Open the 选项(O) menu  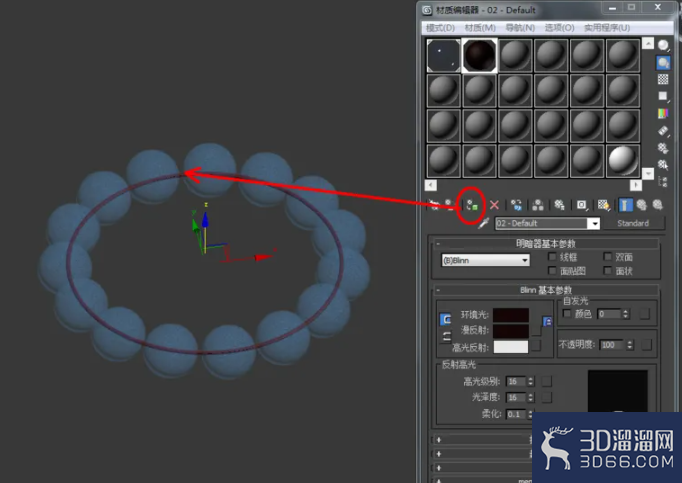559,28
